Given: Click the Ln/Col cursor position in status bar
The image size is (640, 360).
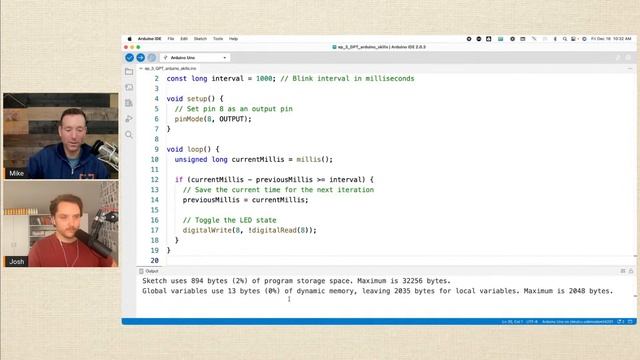Looking at the screenshot, I should (512, 322).
